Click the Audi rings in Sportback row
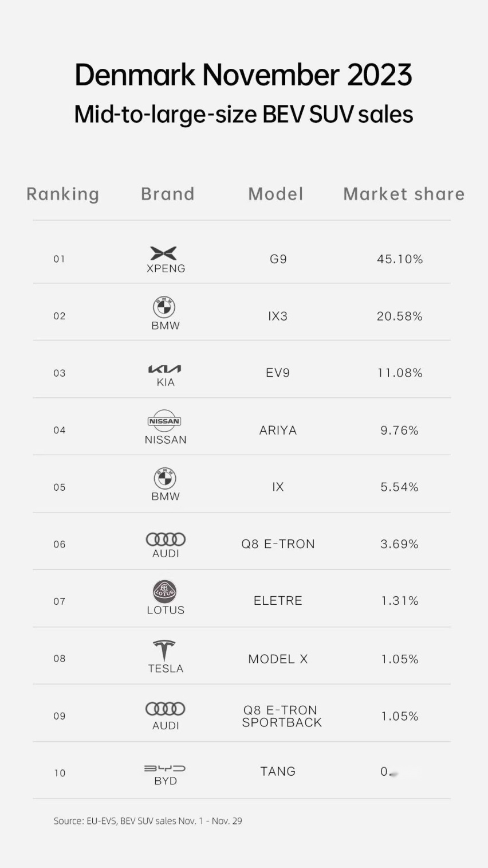 tap(166, 709)
